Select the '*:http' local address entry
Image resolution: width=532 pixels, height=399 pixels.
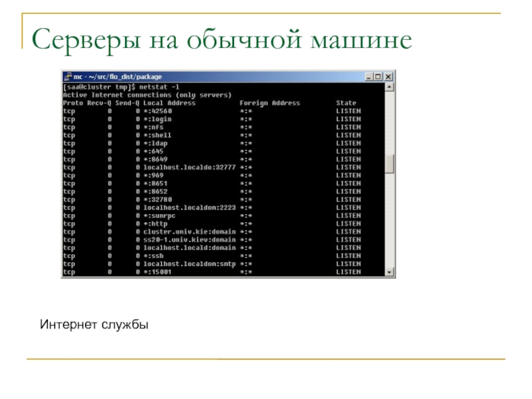coord(156,223)
